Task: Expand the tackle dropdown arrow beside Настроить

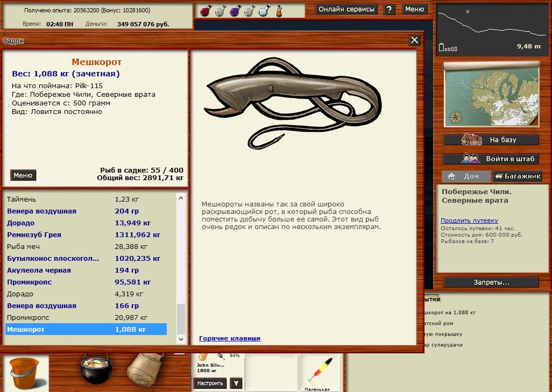Action: (236, 383)
